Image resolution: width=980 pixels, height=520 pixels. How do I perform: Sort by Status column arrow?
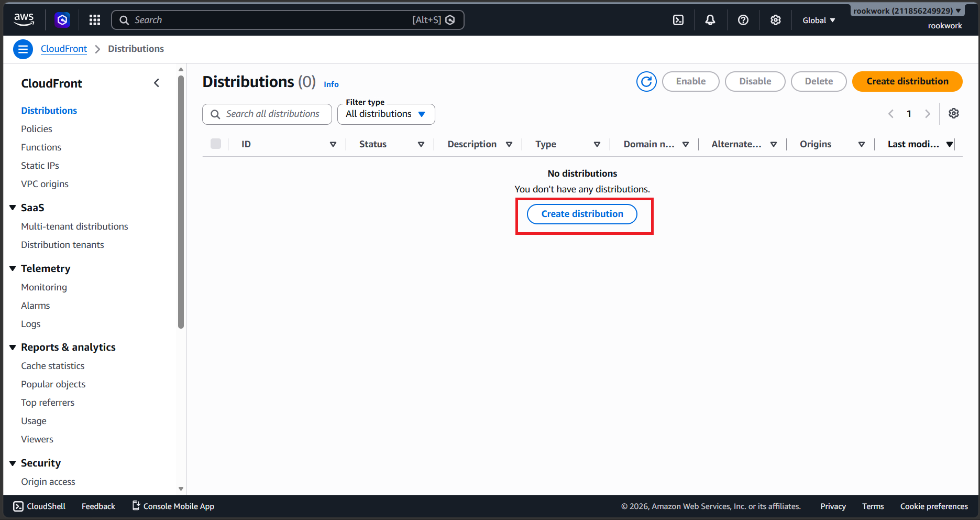click(x=421, y=144)
